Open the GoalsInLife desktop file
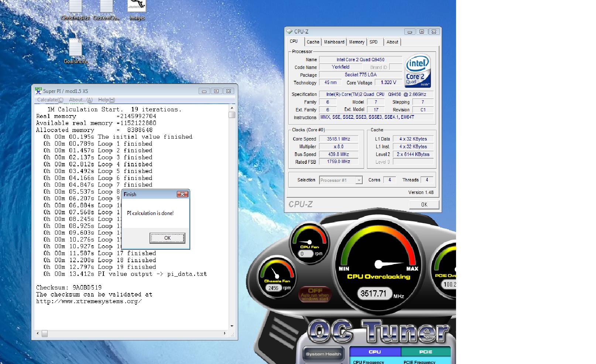Viewport: 596px width, 364px height. click(x=76, y=51)
